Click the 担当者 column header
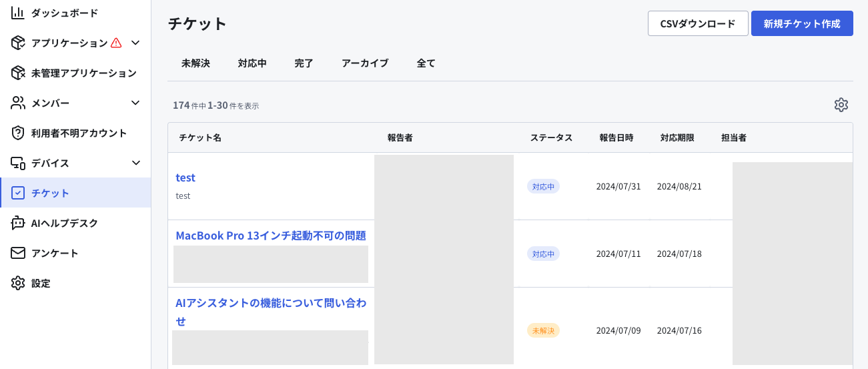 (x=733, y=137)
